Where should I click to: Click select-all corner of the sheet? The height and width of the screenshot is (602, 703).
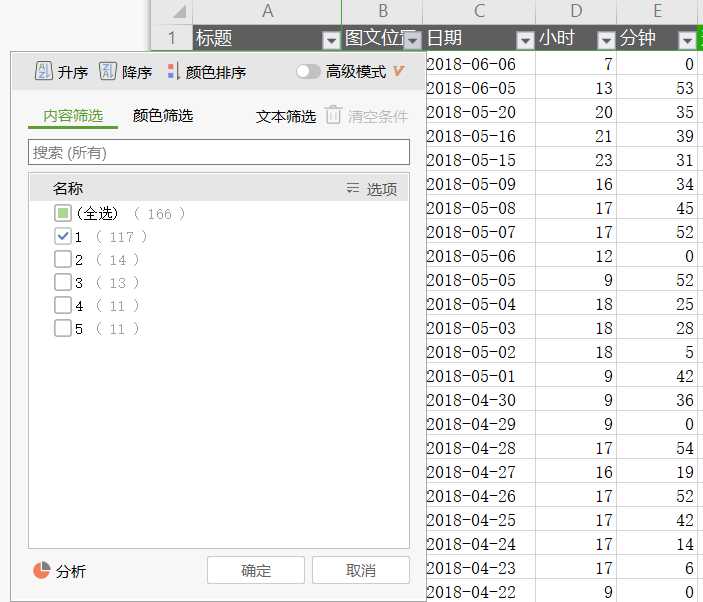172,12
